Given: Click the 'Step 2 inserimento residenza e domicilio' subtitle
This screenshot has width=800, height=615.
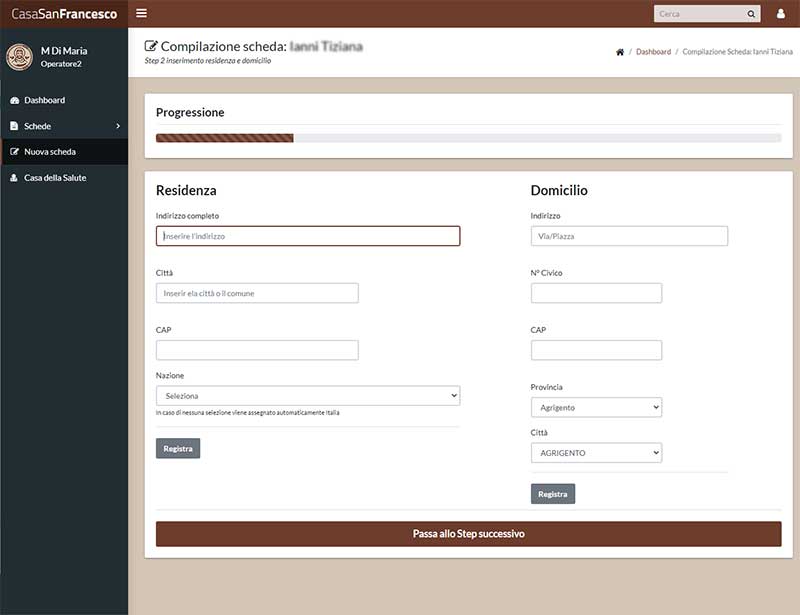Looking at the screenshot, I should click(208, 61).
